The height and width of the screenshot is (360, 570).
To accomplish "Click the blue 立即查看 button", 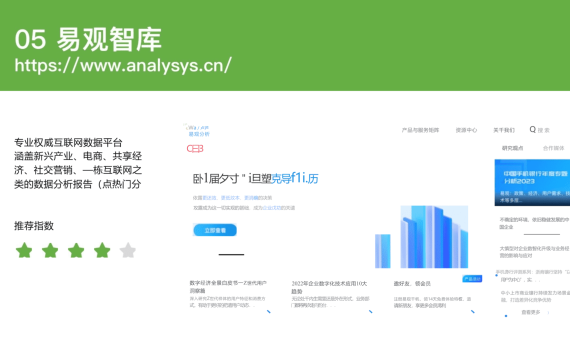I will (x=215, y=230).
